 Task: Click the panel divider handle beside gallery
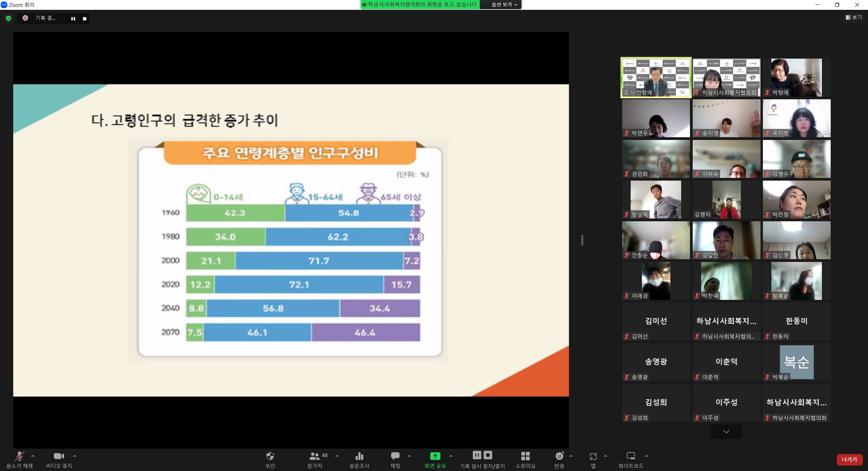click(582, 240)
